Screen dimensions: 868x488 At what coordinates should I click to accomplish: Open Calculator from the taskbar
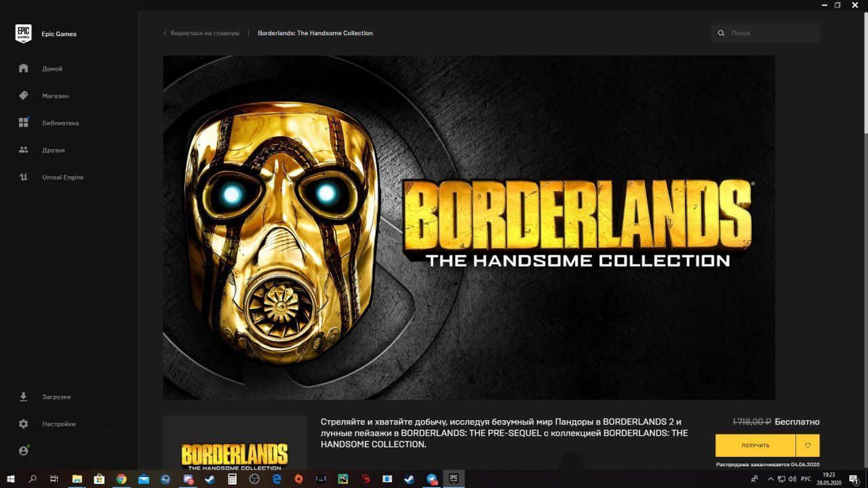(x=232, y=479)
